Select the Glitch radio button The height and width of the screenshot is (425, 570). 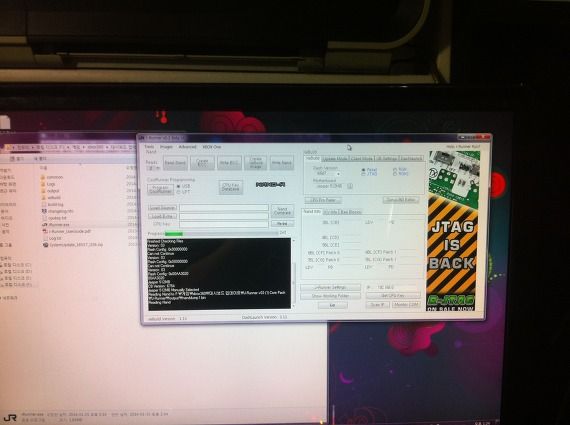pos(400,170)
